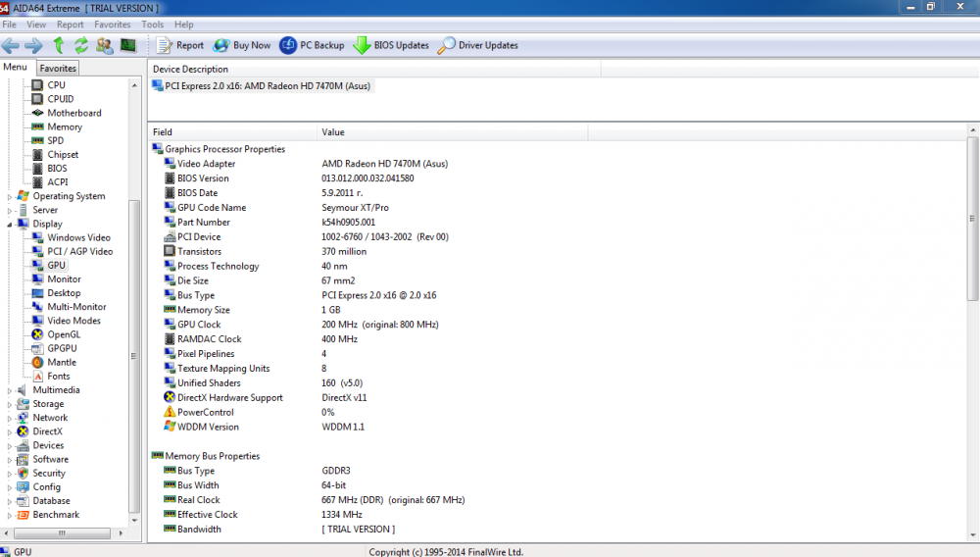Image resolution: width=980 pixels, height=557 pixels.
Task: Select the Database tree item
Action: pyautogui.click(x=51, y=501)
